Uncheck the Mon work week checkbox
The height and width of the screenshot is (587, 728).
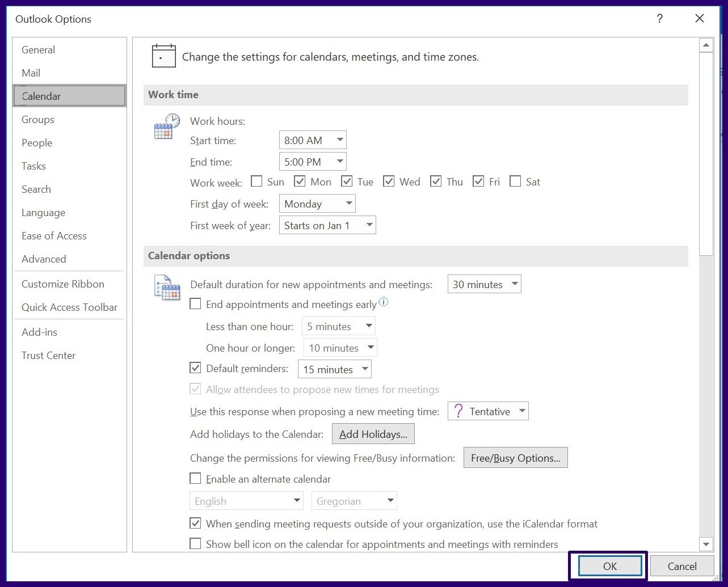click(300, 181)
